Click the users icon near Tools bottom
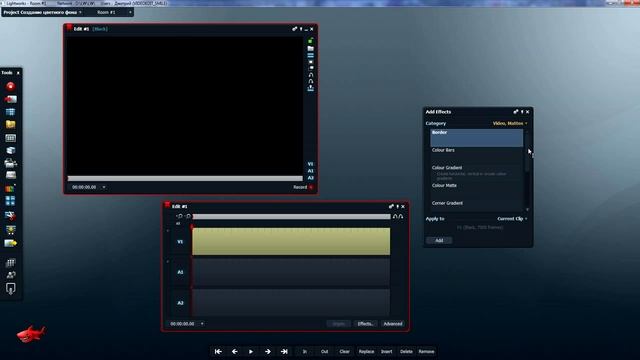 click(11, 275)
